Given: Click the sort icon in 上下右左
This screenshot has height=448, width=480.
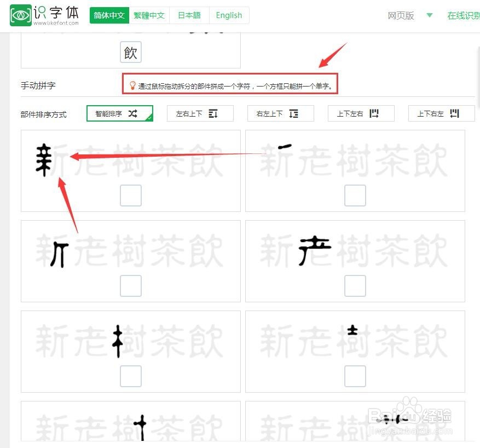Looking at the screenshot, I should (455, 113).
